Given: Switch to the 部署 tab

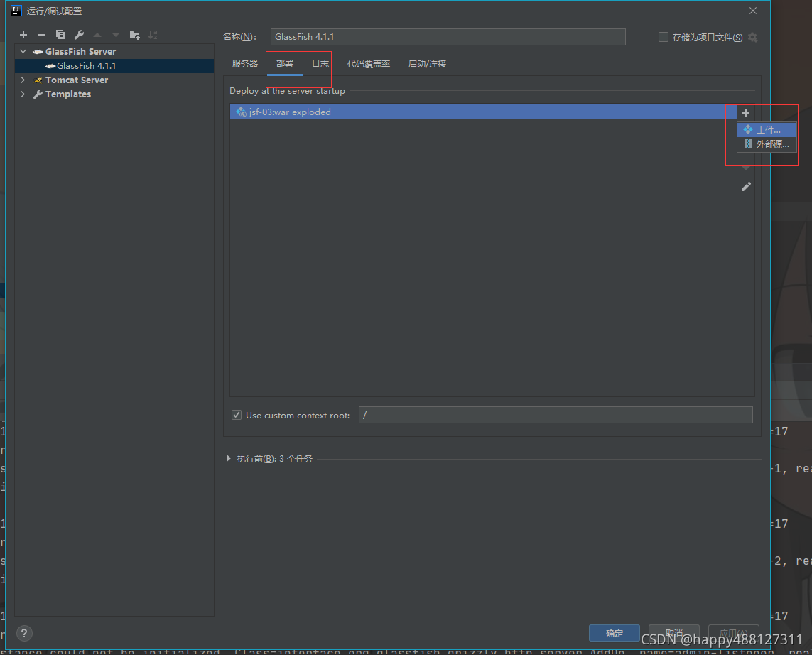Looking at the screenshot, I should pos(285,64).
